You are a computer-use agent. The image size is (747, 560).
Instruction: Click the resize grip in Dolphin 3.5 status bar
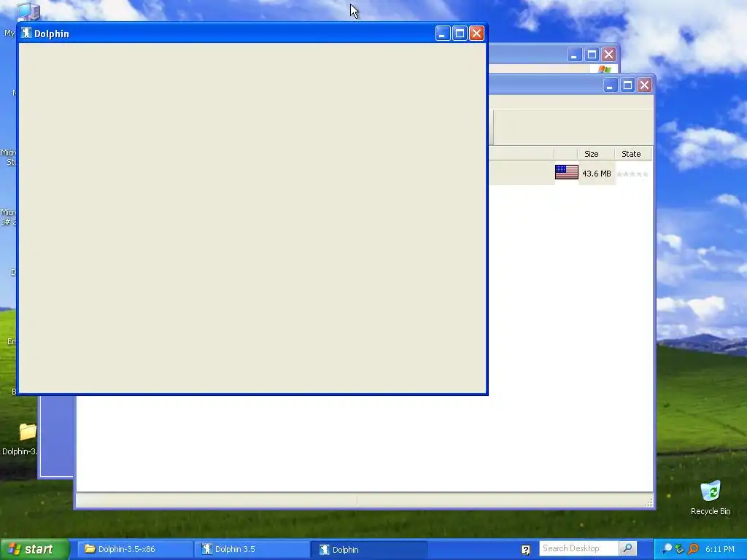coord(649,502)
